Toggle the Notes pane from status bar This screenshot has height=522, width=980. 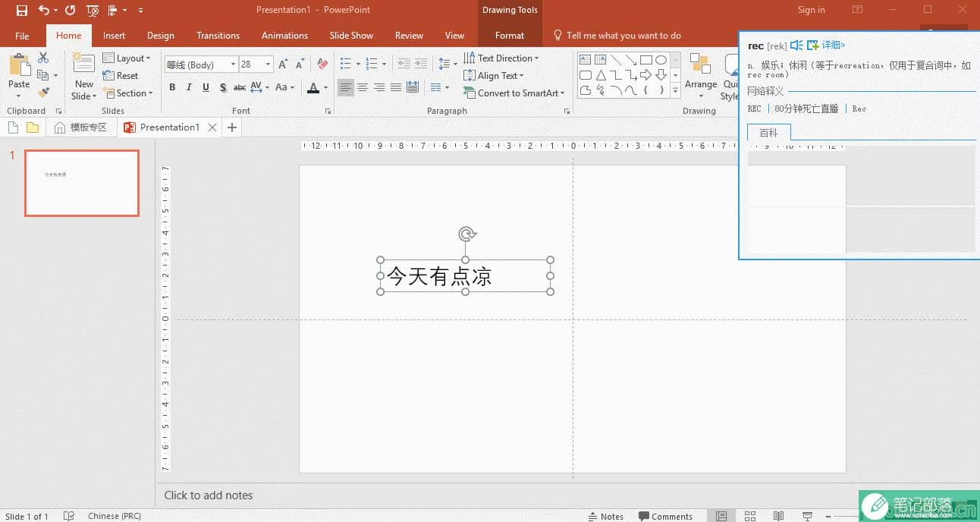[605, 516]
